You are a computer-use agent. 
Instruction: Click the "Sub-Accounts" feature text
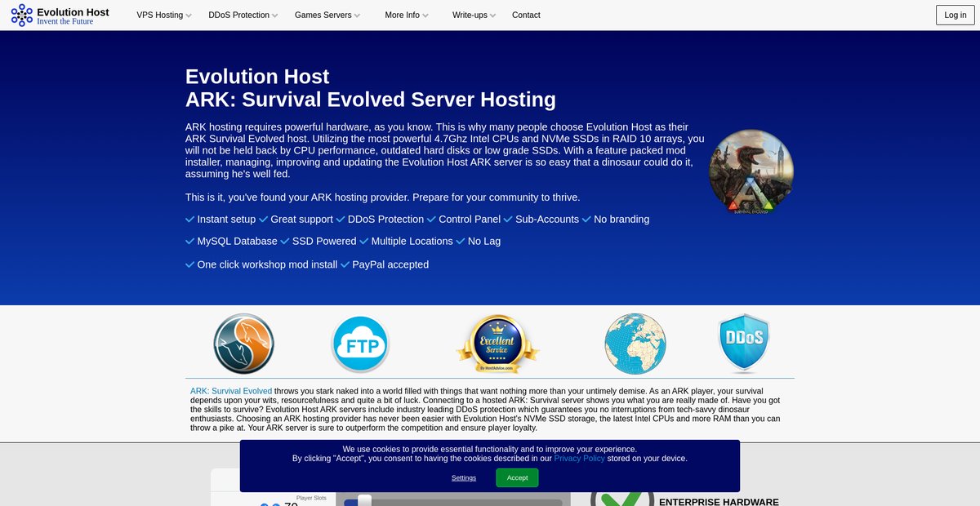(x=547, y=220)
